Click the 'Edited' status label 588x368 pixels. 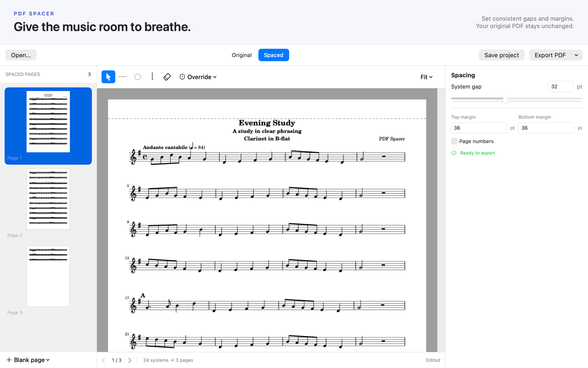(433, 360)
